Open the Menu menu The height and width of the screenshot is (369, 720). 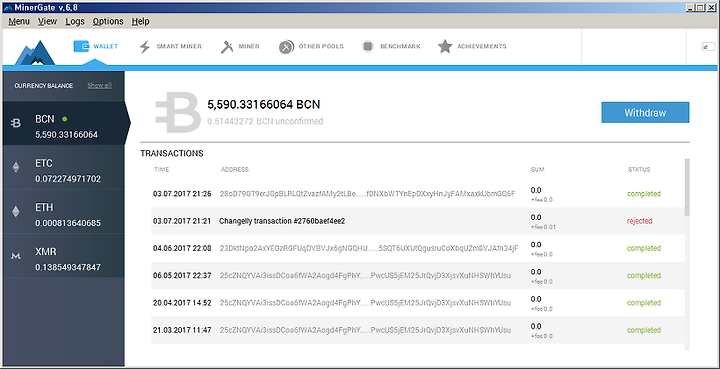pos(19,22)
